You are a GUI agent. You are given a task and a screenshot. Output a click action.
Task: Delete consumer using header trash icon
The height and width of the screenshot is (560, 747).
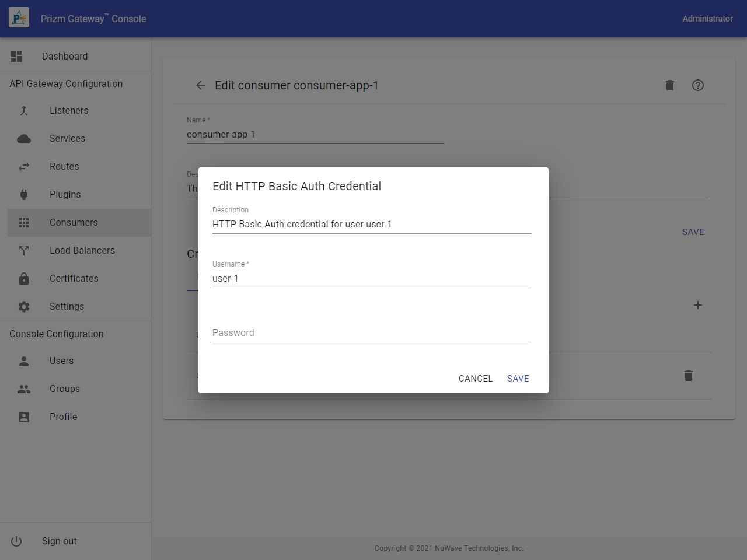click(670, 85)
